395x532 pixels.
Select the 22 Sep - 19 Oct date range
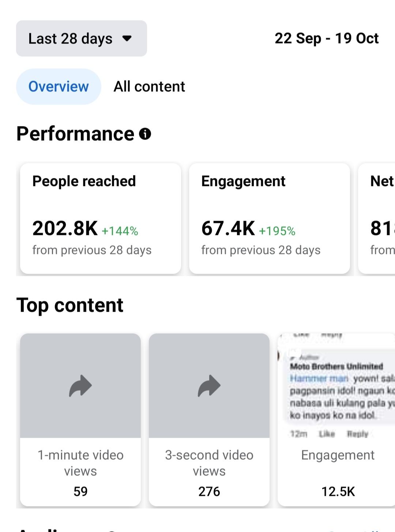(x=326, y=38)
